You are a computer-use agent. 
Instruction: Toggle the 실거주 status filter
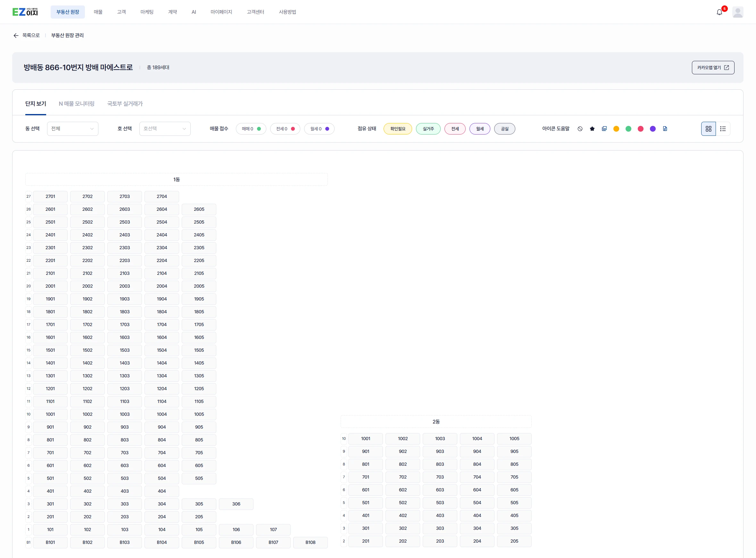[x=428, y=129]
